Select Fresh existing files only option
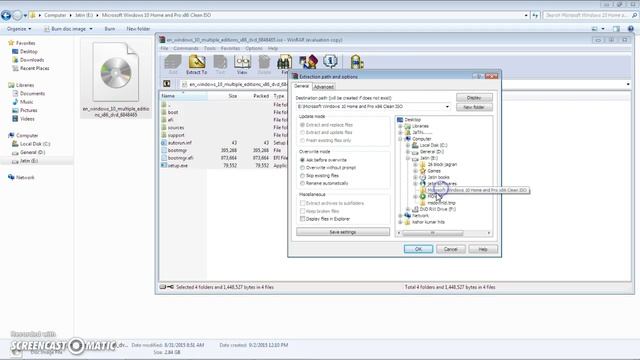Image resolution: width=640 pixels, height=360 pixels. tap(302, 140)
